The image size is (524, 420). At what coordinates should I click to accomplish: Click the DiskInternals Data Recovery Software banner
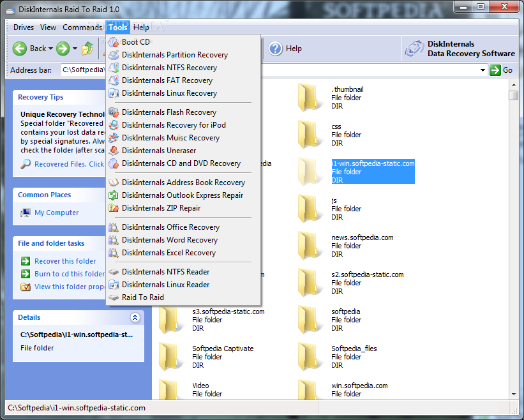pos(460,49)
